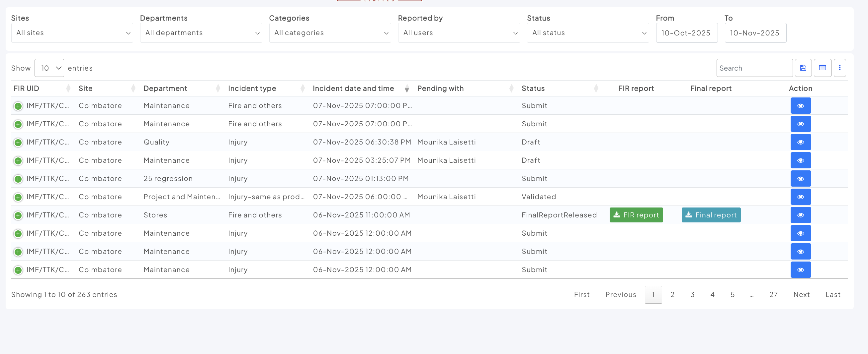View the 25 regression department incident
This screenshot has width=868, height=354.
[x=800, y=179]
